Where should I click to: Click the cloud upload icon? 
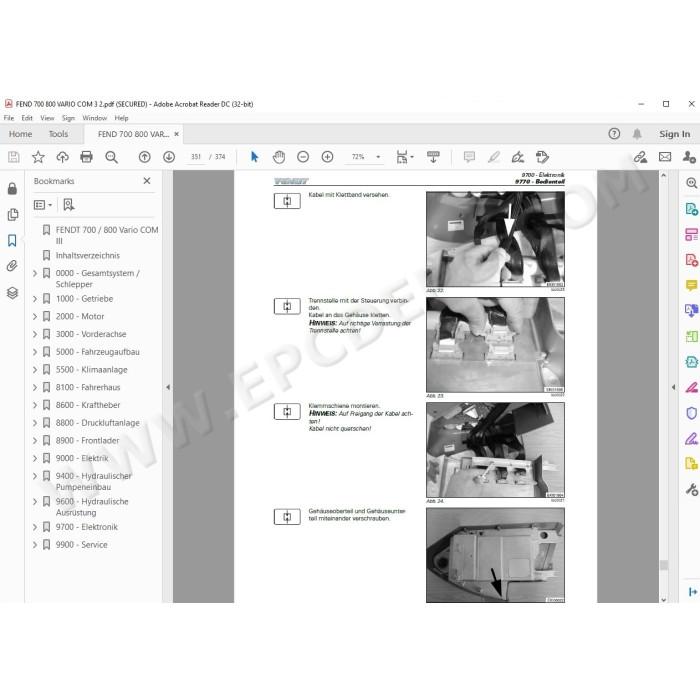62,157
